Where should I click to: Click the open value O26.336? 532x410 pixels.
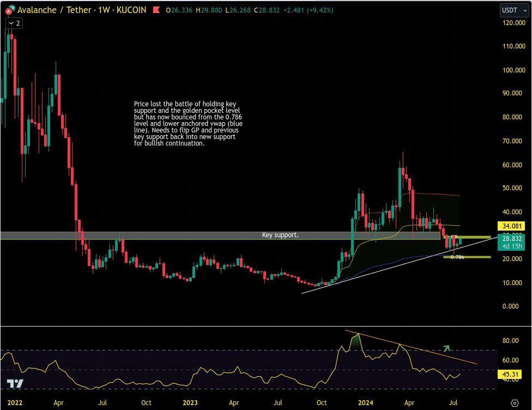pos(179,10)
